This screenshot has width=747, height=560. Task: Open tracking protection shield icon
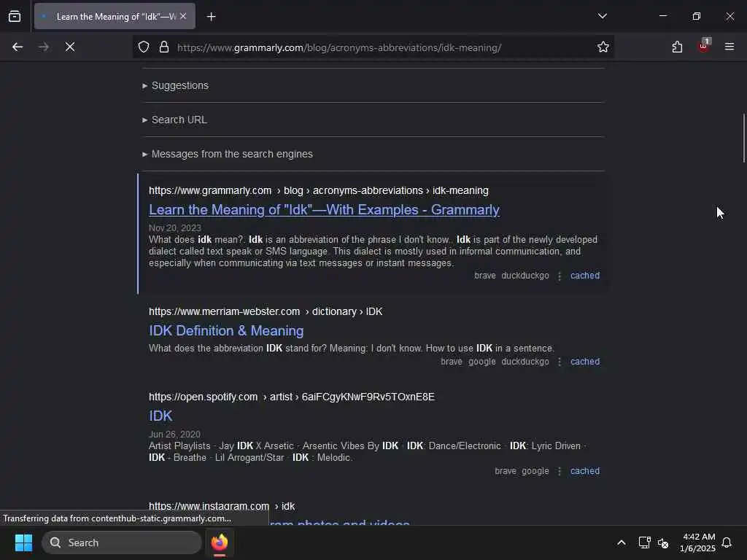144,47
